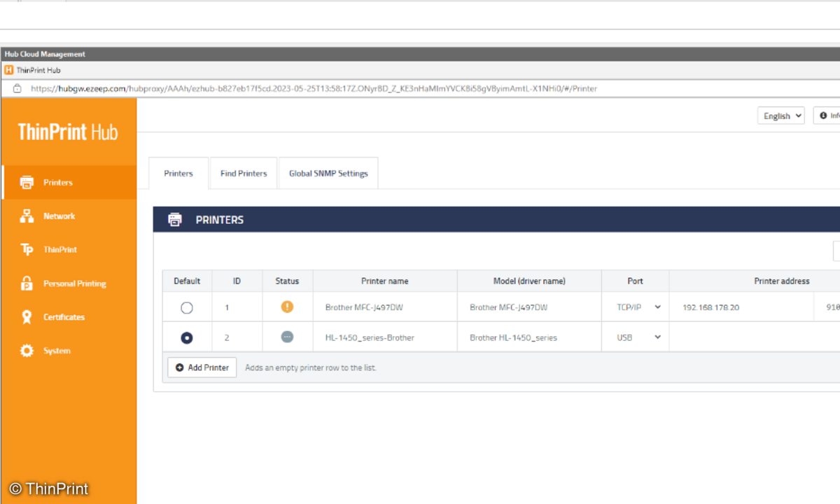Edit model field Brother HL-1450_series
This screenshot has width=840, height=504.
[529, 337]
